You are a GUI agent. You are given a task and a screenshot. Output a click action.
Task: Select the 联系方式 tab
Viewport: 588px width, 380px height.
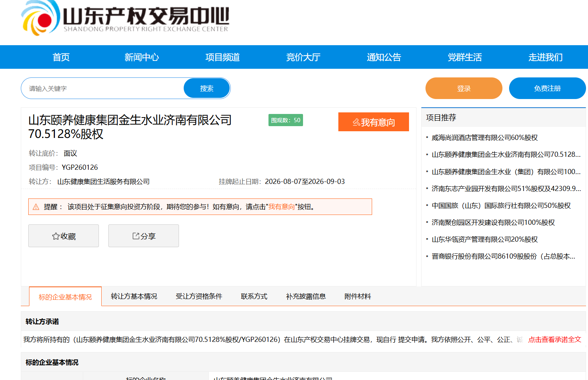coord(254,296)
